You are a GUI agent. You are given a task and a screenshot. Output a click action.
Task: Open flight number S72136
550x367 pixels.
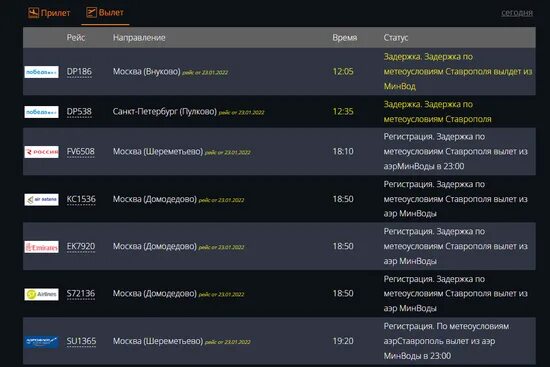81,294
